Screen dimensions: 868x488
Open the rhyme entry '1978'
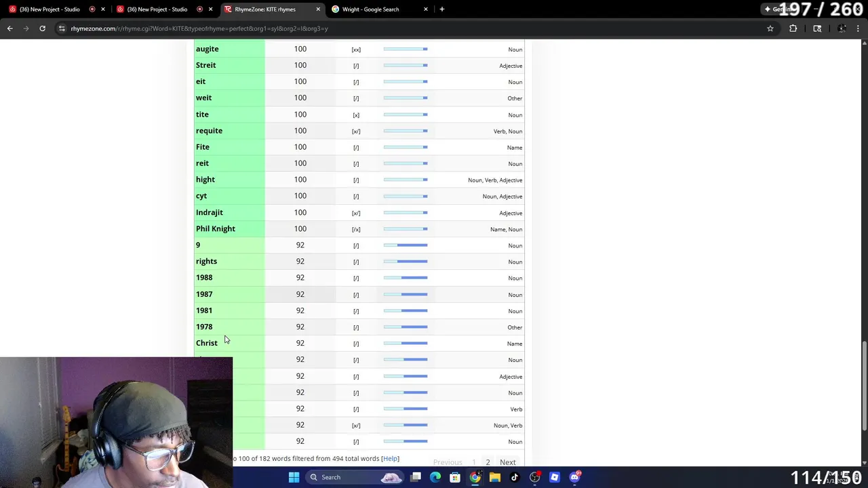click(204, 327)
